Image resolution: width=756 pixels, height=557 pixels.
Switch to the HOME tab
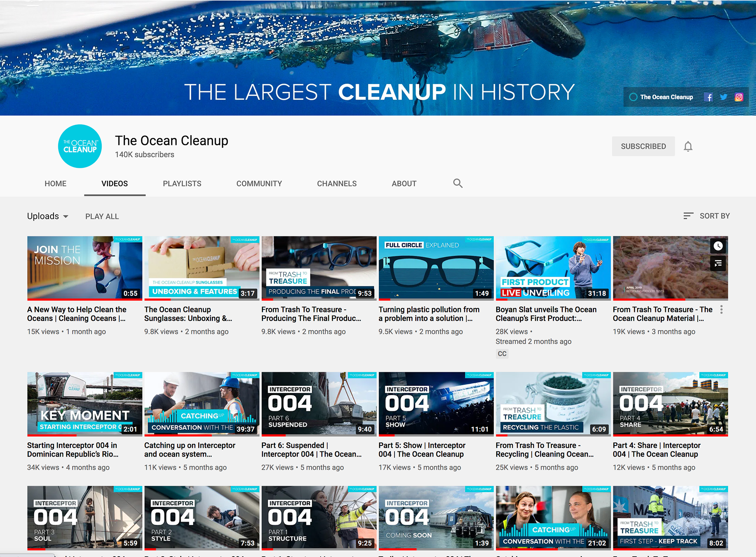coord(56,184)
